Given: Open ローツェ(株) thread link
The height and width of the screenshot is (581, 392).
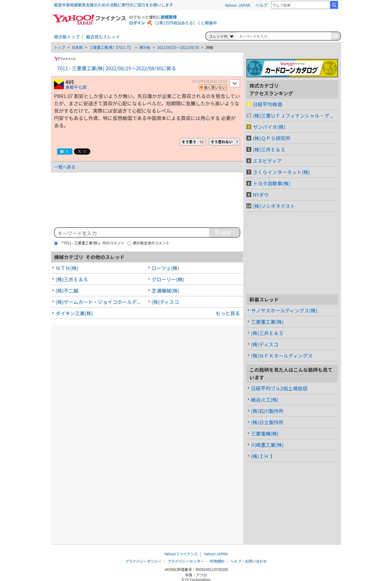Looking at the screenshot, I should (165, 268).
